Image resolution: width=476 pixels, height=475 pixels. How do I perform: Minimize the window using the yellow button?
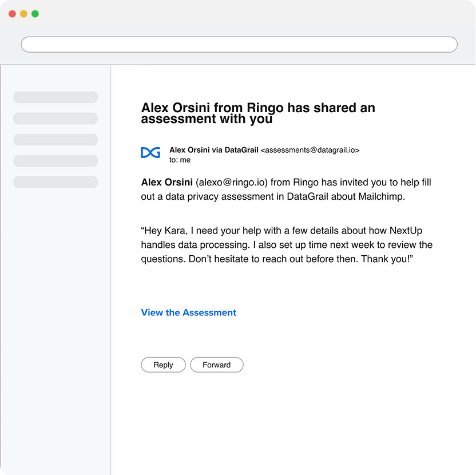(23, 14)
